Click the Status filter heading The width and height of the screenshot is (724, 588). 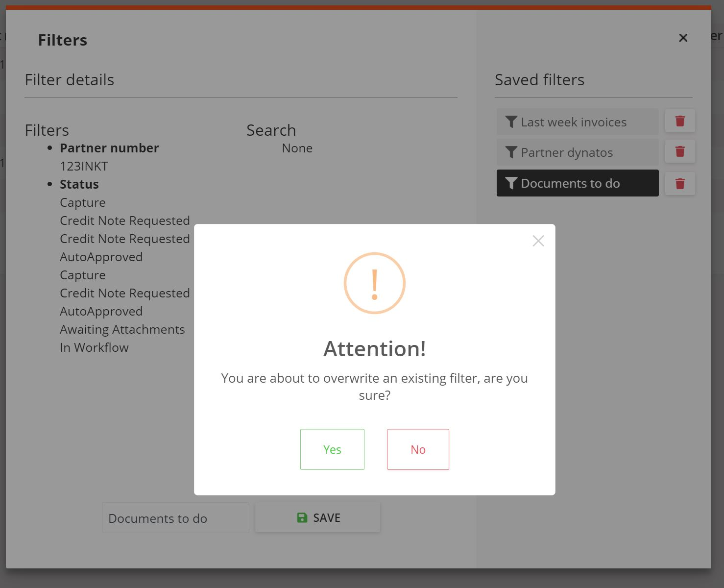[79, 184]
